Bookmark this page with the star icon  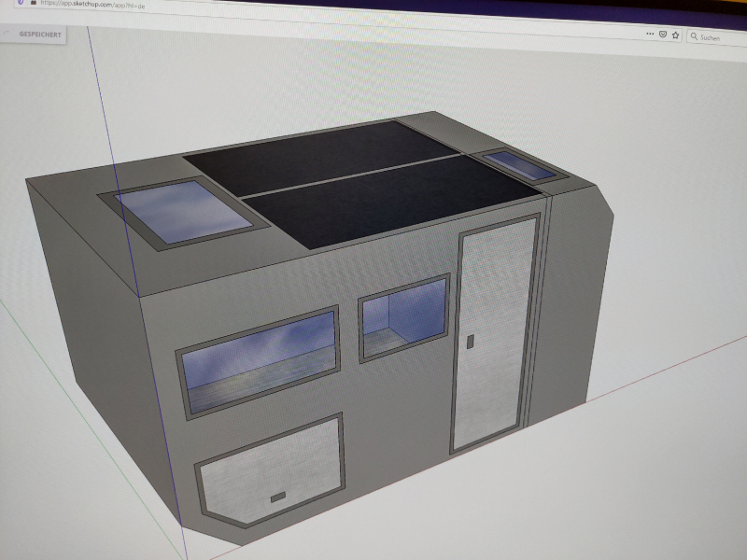tap(675, 35)
